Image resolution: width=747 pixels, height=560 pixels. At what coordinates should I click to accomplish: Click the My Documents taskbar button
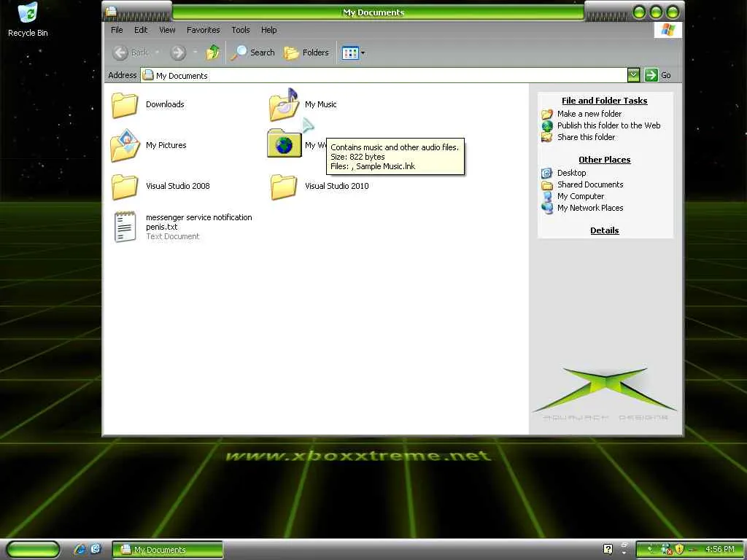point(168,550)
